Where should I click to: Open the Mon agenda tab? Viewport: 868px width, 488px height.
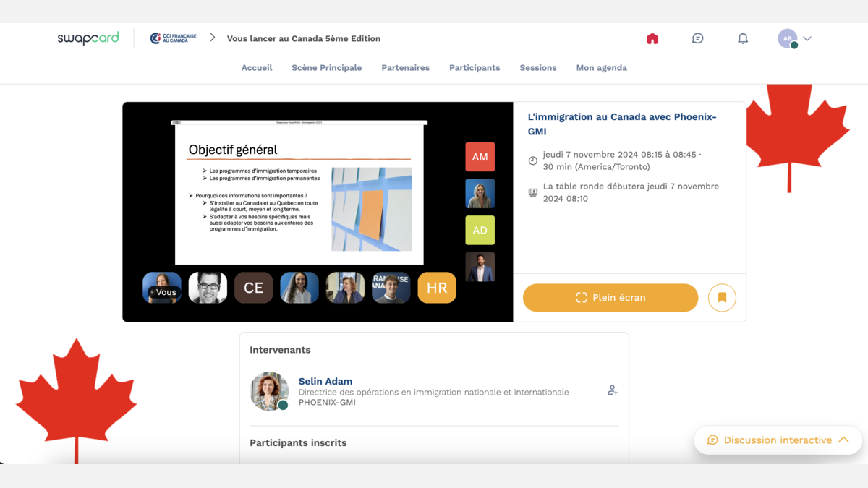click(x=601, y=68)
